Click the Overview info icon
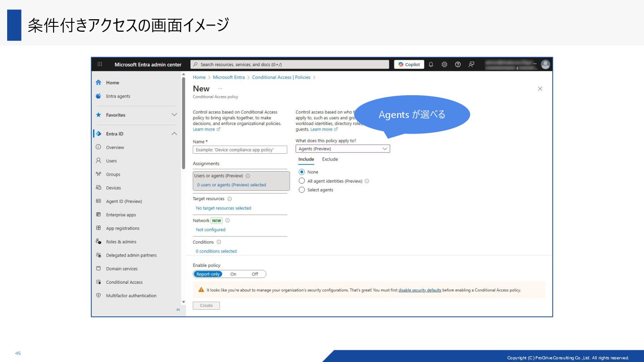This screenshot has height=362, width=644. 98,147
